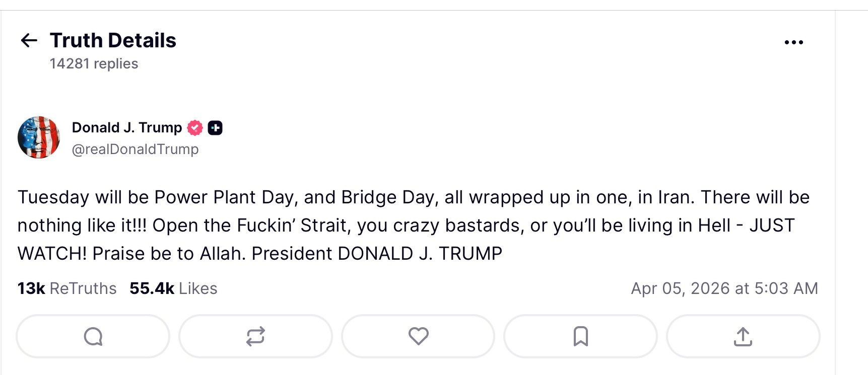Click the Truth Details page heading

pyautogui.click(x=113, y=40)
